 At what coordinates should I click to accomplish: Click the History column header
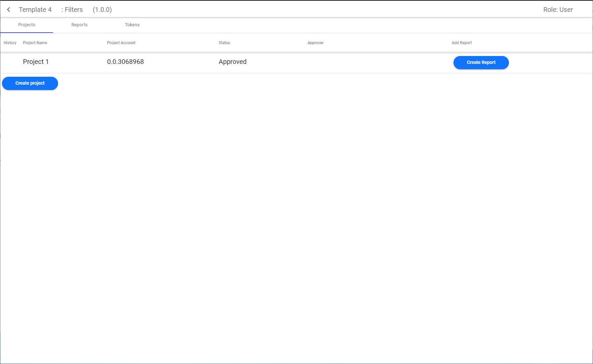[10, 43]
